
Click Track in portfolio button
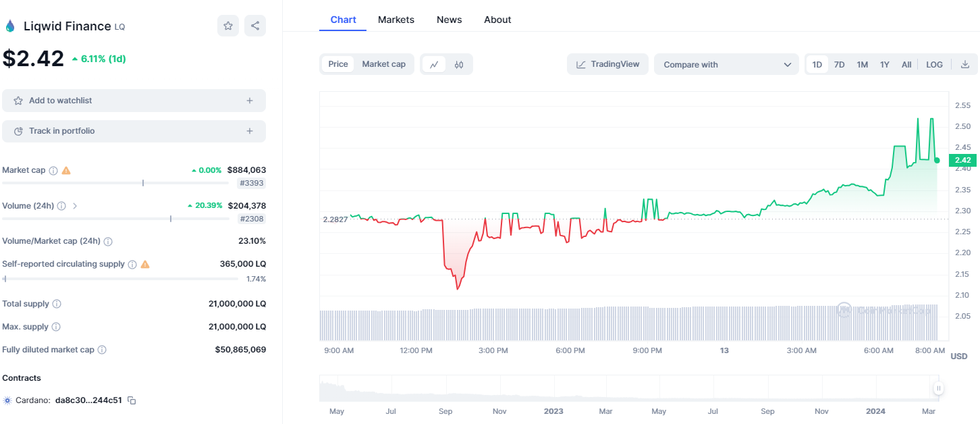pos(134,131)
